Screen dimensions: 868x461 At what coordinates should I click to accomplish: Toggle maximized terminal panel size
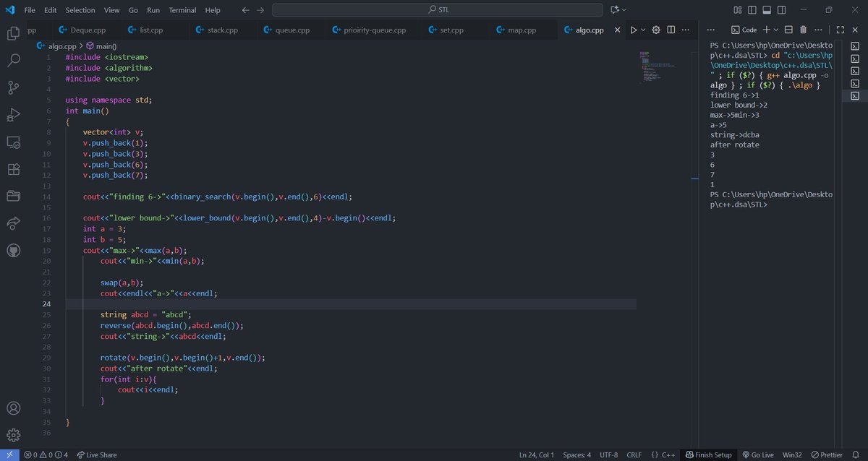point(840,30)
